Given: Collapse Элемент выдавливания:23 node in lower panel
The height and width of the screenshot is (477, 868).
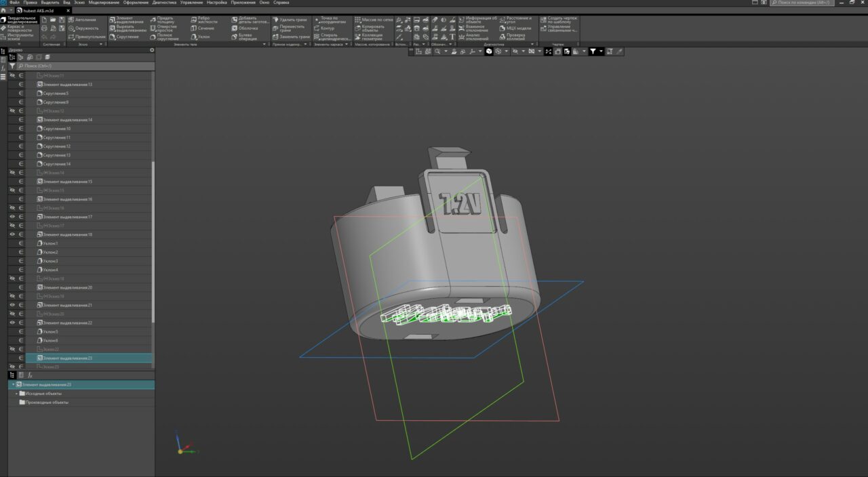Looking at the screenshot, I should click(x=12, y=385).
